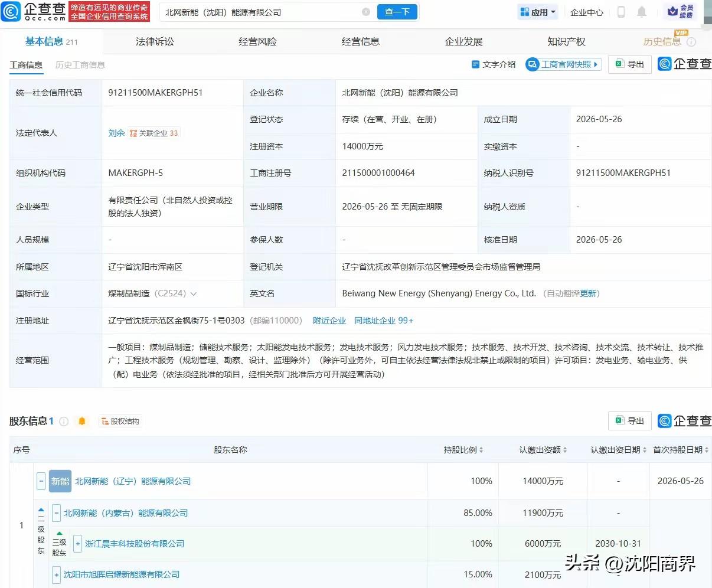
Task: Open the 同地址企业 99+ link
Action: pyautogui.click(x=384, y=321)
